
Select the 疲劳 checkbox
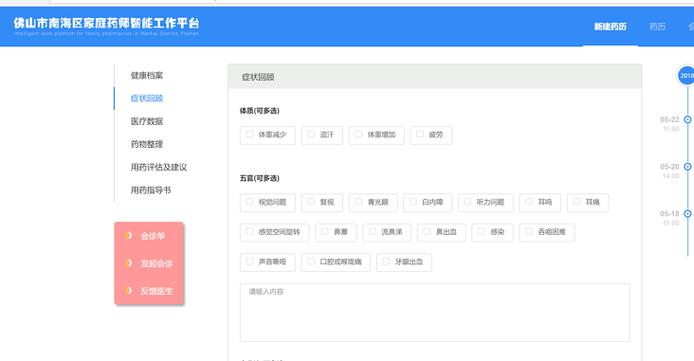(x=420, y=134)
